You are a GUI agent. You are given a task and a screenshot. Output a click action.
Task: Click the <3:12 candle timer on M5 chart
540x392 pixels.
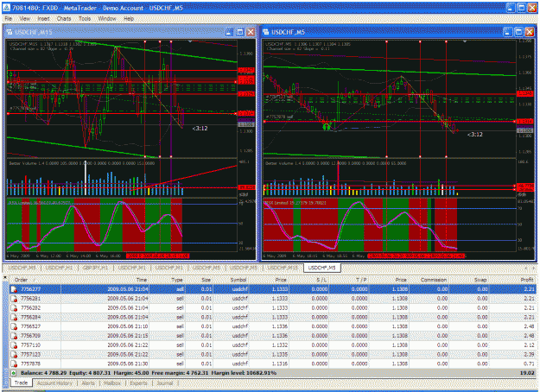click(x=475, y=134)
